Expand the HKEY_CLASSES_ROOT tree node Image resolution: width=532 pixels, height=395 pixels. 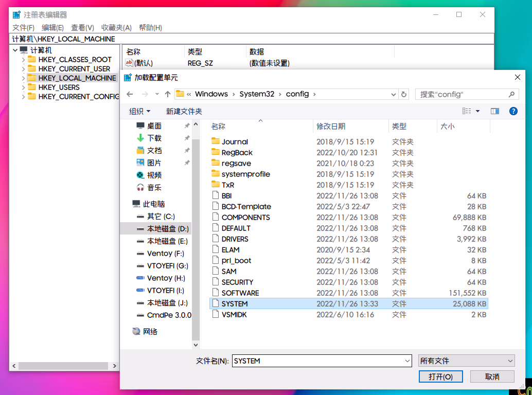[x=23, y=60]
